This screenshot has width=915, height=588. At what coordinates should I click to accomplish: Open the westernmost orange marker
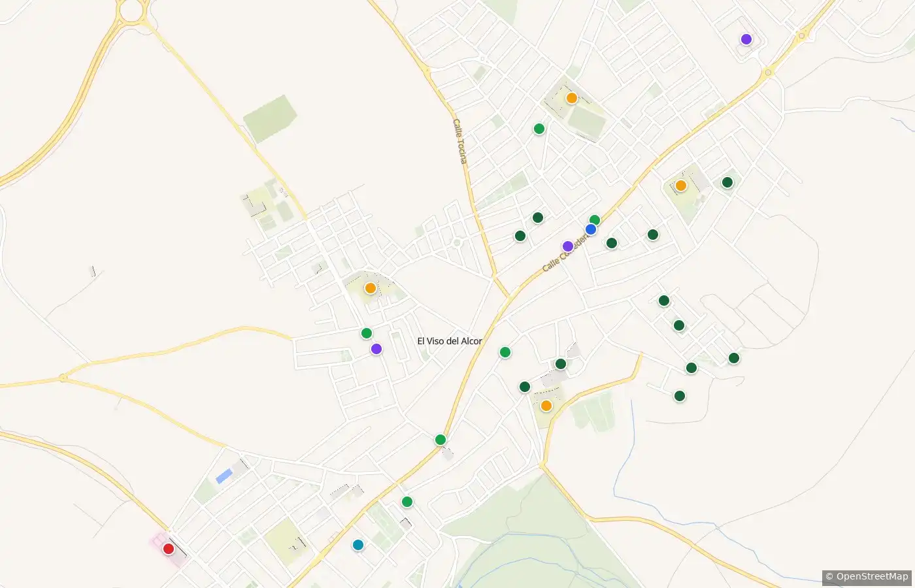pos(371,288)
